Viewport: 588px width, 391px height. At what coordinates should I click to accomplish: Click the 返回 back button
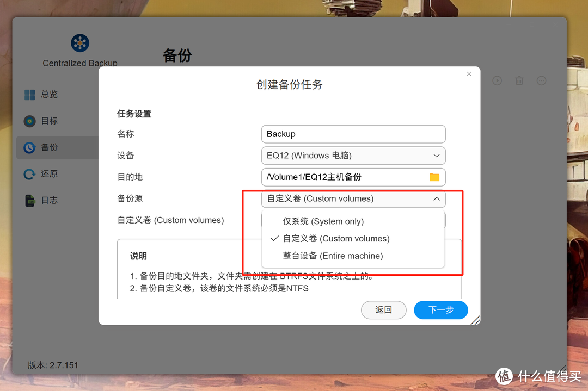point(383,310)
